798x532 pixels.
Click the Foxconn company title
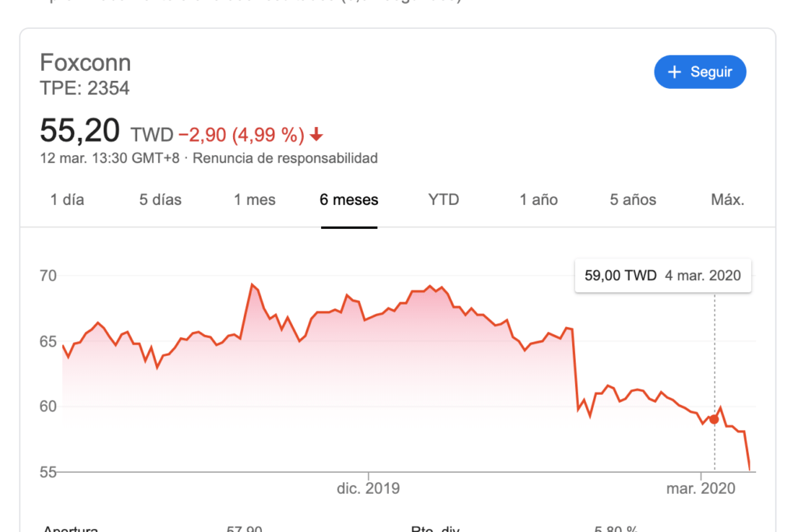point(86,63)
